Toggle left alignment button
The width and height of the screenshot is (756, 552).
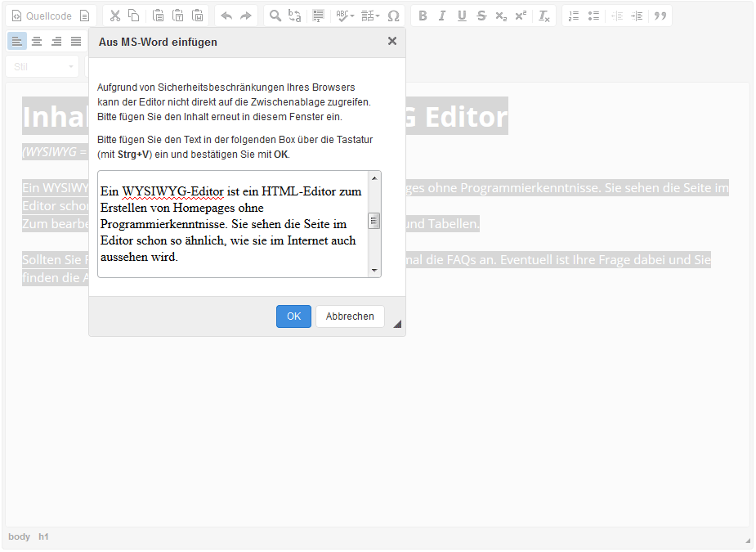[17, 42]
